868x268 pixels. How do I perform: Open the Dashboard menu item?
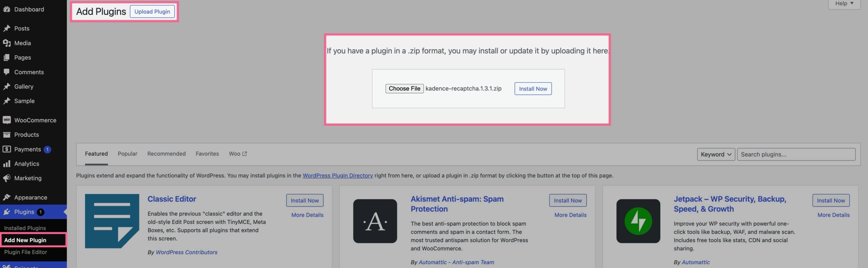[33, 10]
